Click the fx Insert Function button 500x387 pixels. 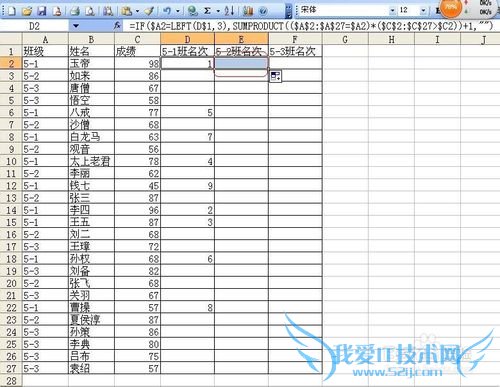(x=117, y=25)
